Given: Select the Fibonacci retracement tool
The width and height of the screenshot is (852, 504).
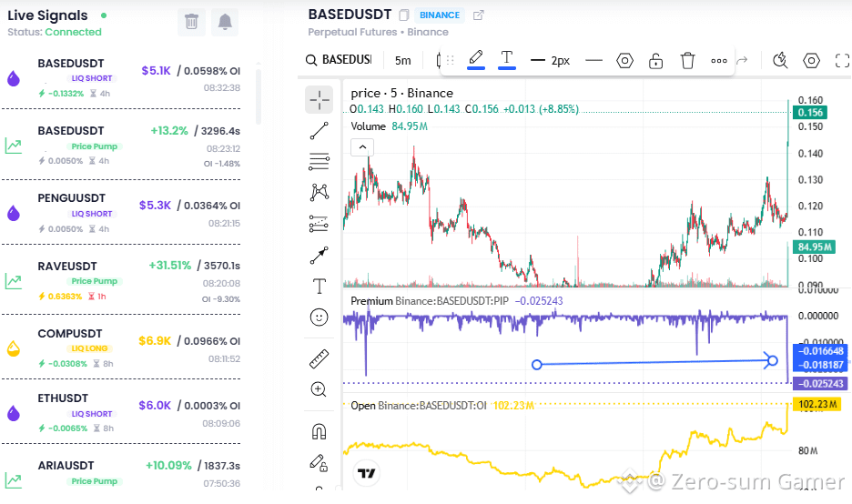Looking at the screenshot, I should (319, 161).
